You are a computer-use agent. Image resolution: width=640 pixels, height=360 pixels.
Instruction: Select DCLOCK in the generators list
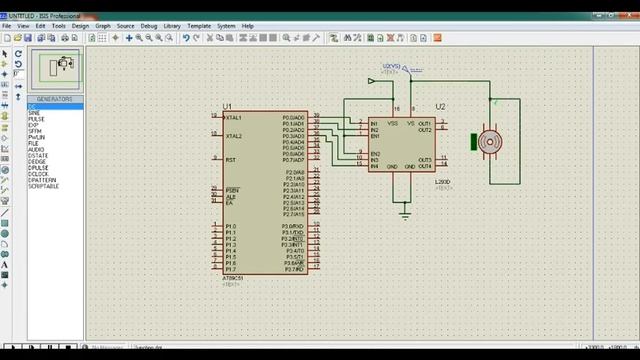pyautogui.click(x=38, y=174)
